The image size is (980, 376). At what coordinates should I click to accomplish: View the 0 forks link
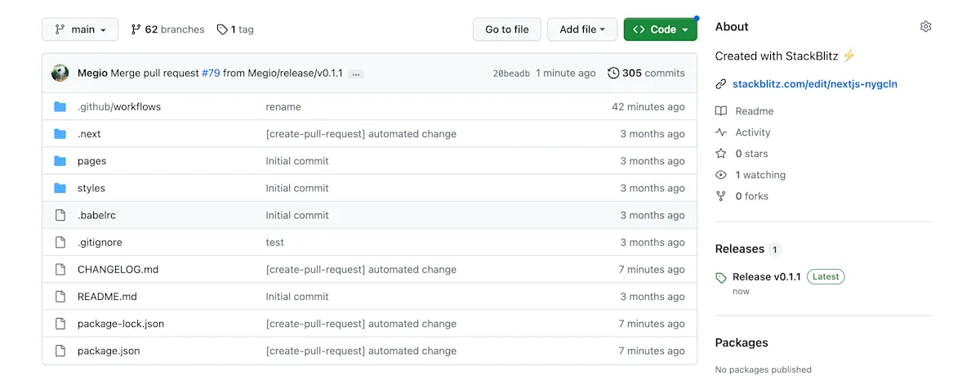point(751,196)
